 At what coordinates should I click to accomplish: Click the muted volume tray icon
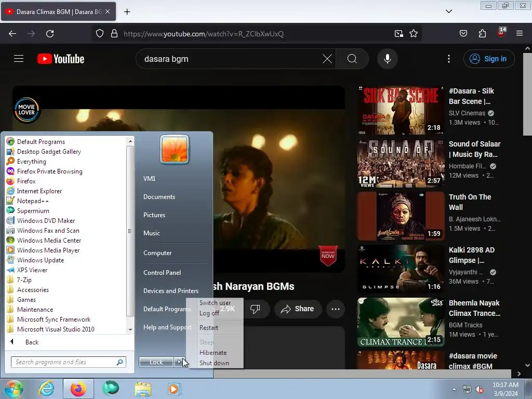pyautogui.click(x=480, y=390)
